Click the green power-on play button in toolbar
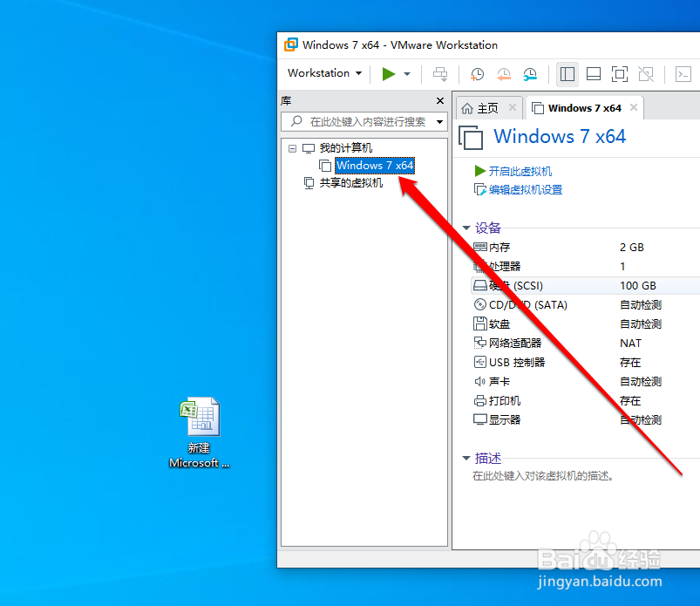 [389, 74]
